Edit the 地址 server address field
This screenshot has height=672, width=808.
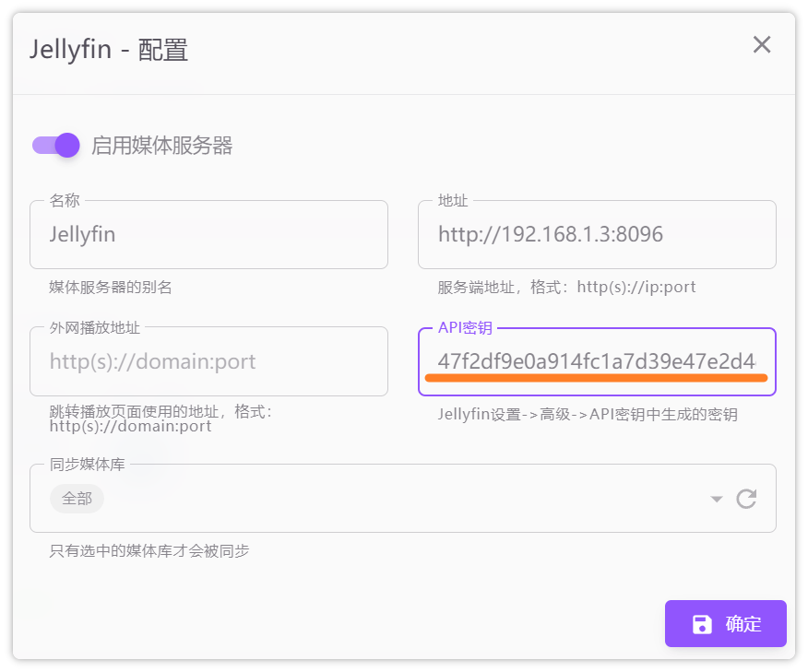(597, 234)
